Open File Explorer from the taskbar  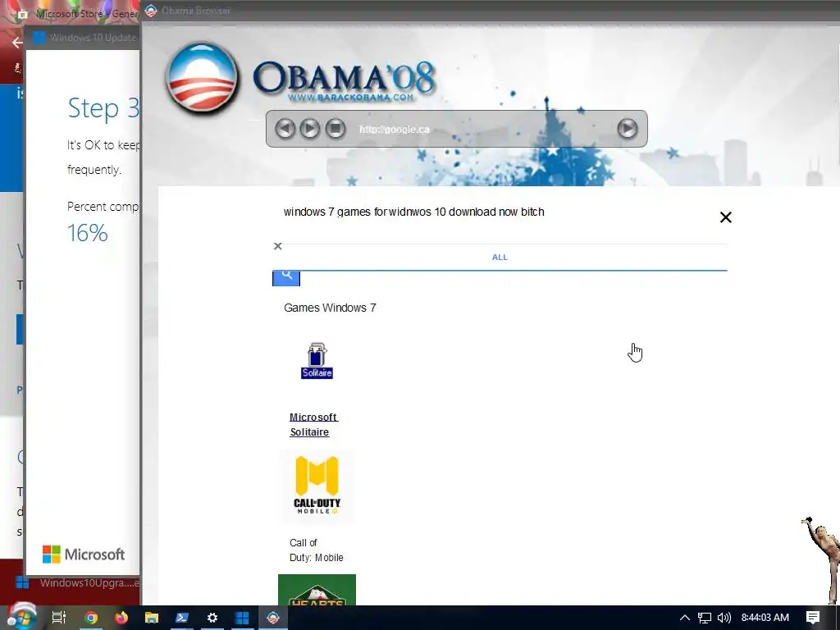tap(152, 618)
